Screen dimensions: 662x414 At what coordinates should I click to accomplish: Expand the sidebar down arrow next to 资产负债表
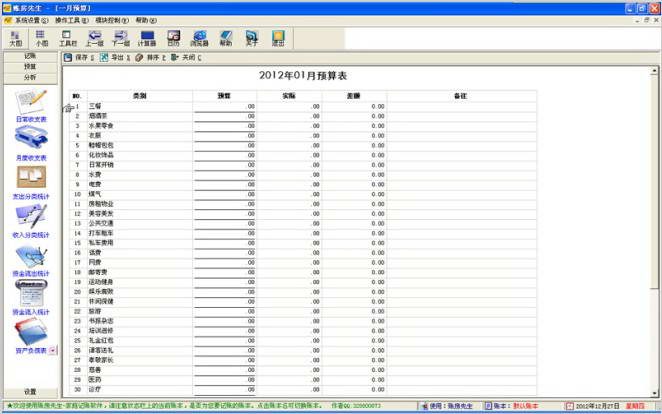pyautogui.click(x=52, y=350)
